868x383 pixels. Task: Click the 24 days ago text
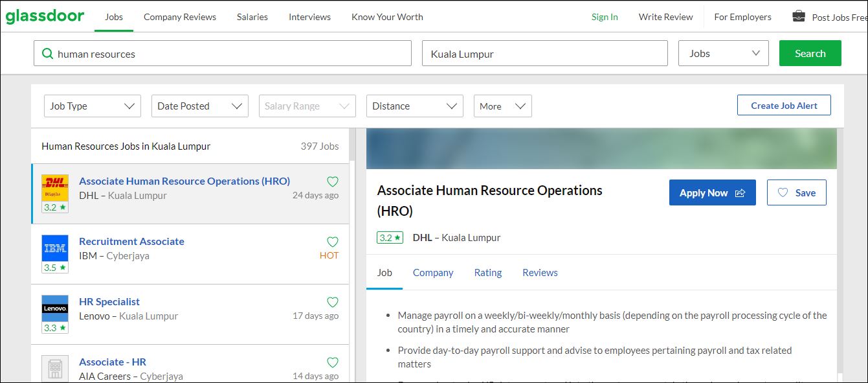(x=315, y=196)
